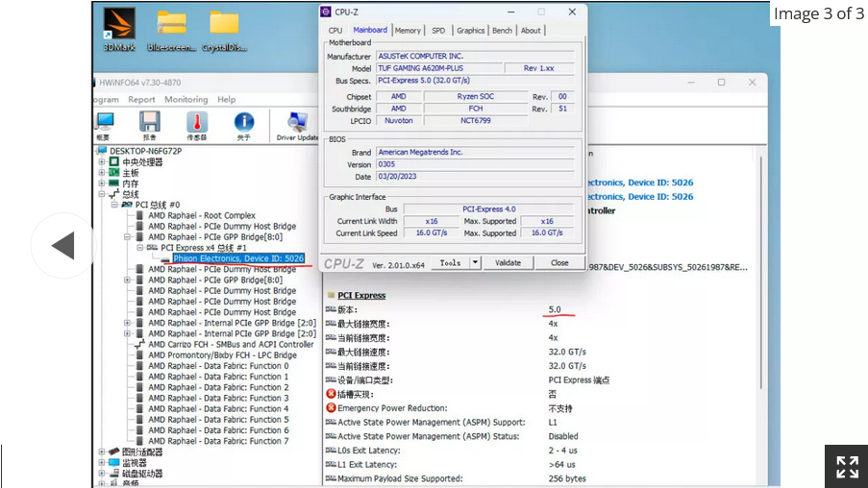This screenshot has width=868, height=488.
Task: Expand the 内存 tree node
Action: (x=101, y=183)
